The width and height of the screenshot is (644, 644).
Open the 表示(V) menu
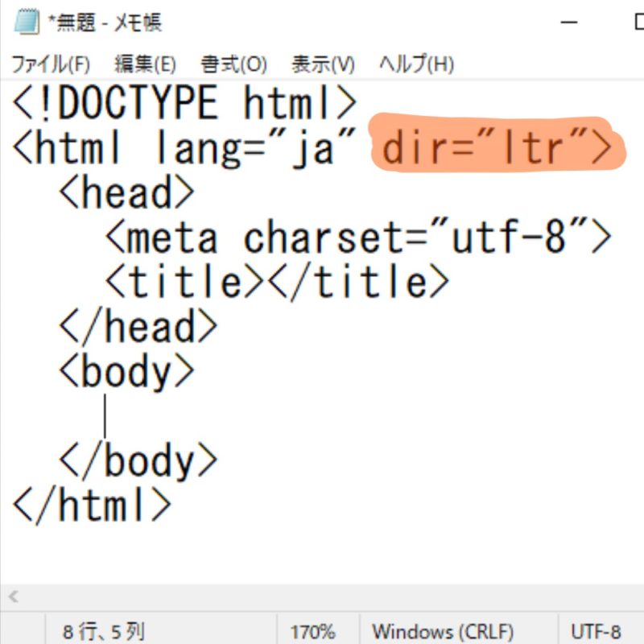click(324, 64)
